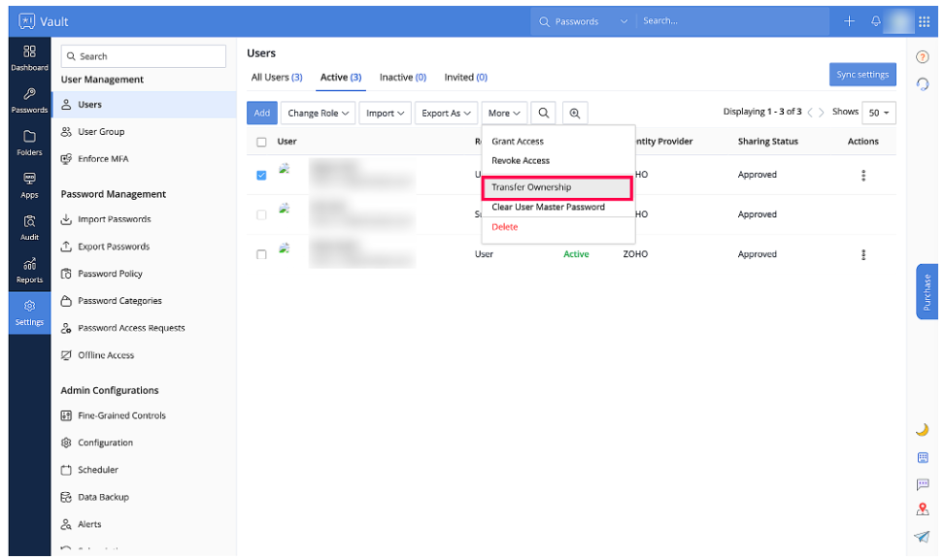This screenshot has height=560, width=945.
Task: Click the search magnifier button in the toolbar
Action: point(543,113)
